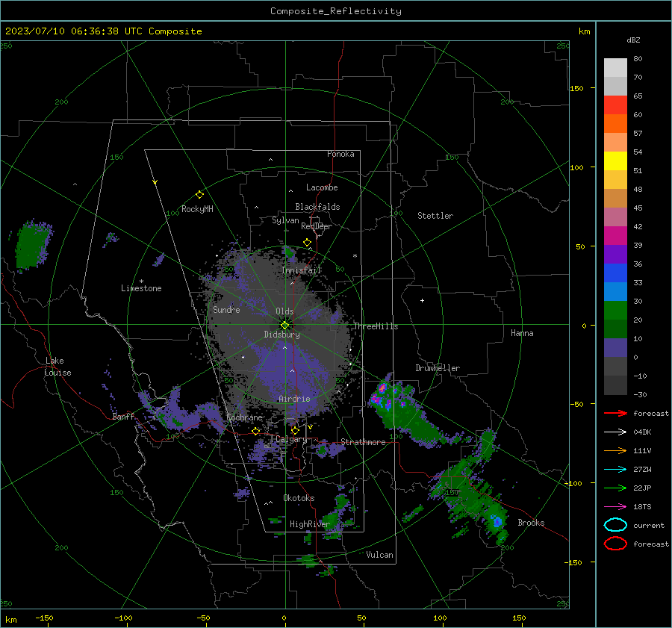Click large green echo patch northwest of Limestone

click(x=33, y=245)
